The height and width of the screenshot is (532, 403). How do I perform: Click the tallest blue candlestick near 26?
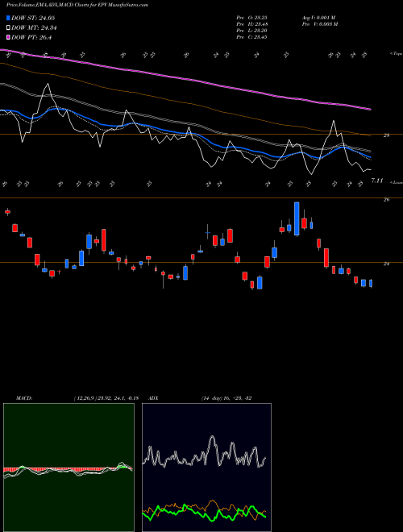tap(297, 218)
